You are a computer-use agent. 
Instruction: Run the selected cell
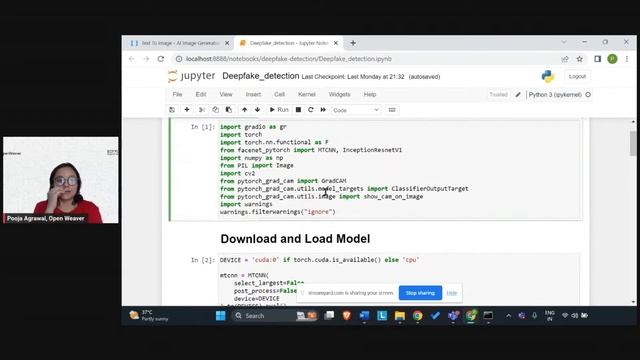279,110
